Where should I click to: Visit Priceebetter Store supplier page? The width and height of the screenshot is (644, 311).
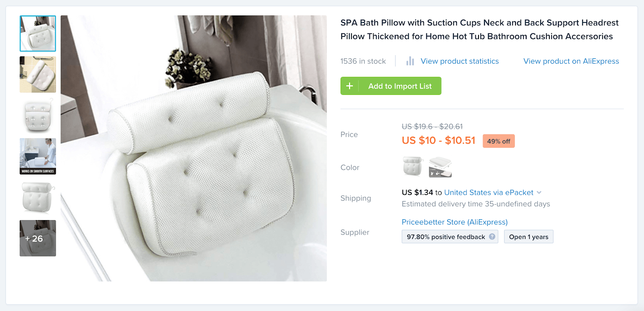(x=454, y=222)
